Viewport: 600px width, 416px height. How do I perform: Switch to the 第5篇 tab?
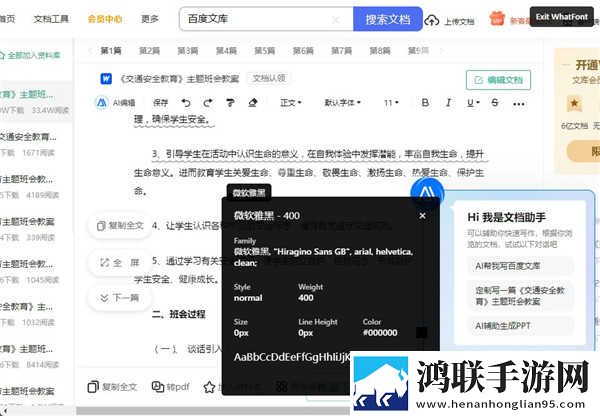[265, 51]
